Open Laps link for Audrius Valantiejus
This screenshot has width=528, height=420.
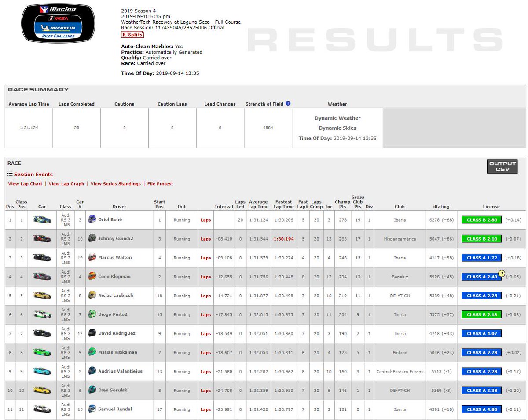pyautogui.click(x=205, y=371)
